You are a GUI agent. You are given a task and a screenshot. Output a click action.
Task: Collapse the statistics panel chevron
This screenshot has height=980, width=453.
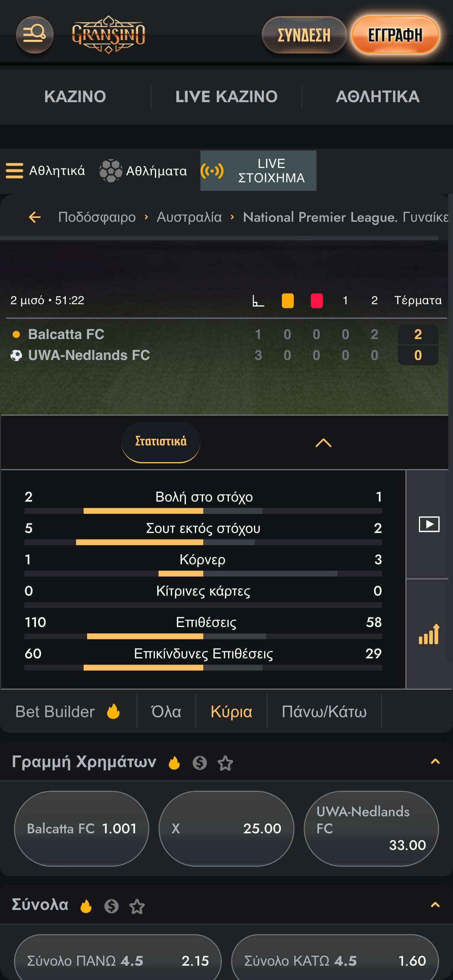[323, 443]
